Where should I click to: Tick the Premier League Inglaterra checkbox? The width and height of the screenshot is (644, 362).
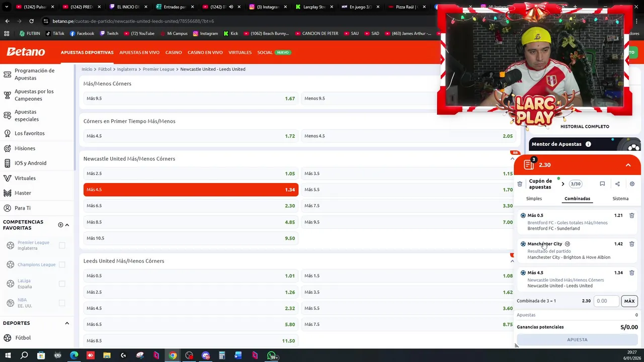(x=62, y=245)
